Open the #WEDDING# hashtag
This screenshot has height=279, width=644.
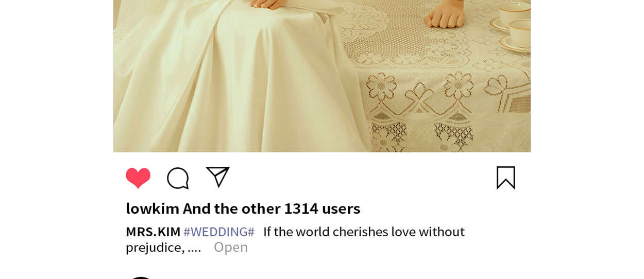click(219, 232)
